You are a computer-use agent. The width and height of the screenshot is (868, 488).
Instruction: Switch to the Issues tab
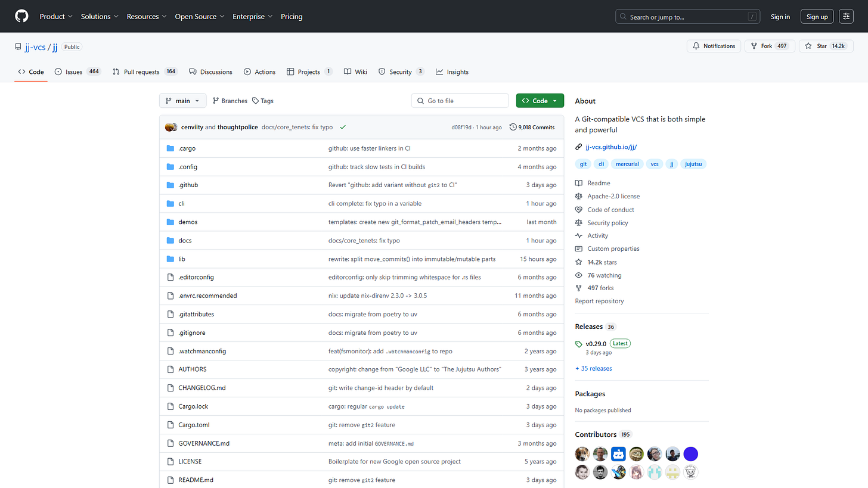tap(78, 72)
